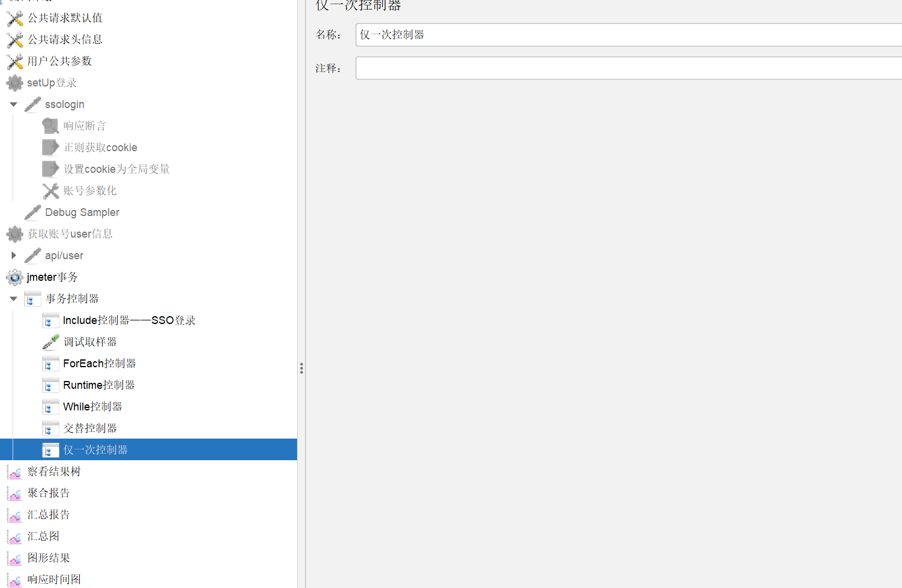Select 账号参数化 label
This screenshot has width=902, height=588.
click(90, 191)
